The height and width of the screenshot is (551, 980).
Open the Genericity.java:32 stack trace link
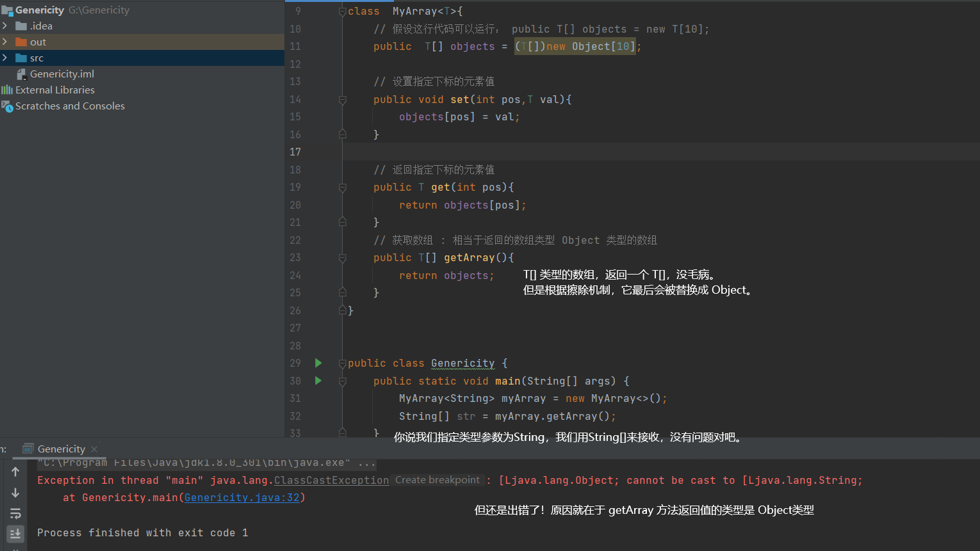tap(242, 497)
